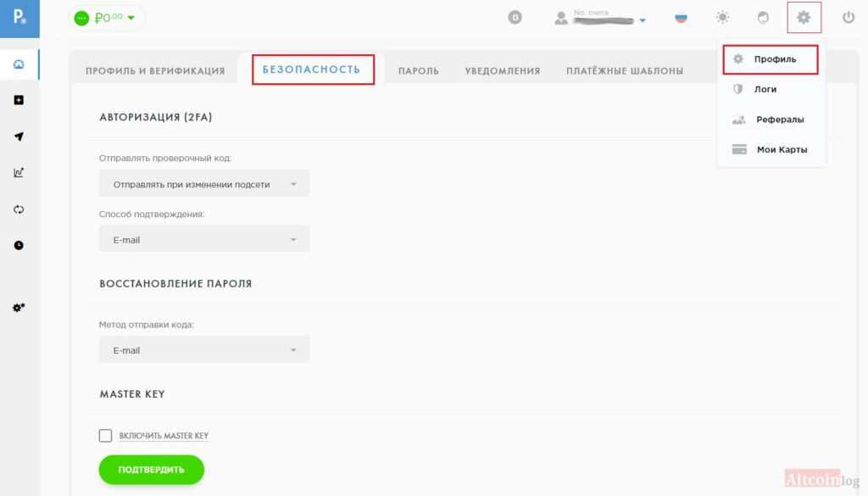Screen dimensions: 868x496
Task: Click the circular arrows exchange icon
Action: click(19, 209)
